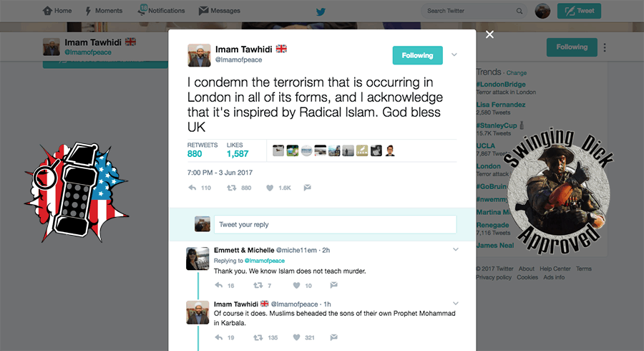
Task: Open first liker avatar thumbnail
Action: pos(278,151)
